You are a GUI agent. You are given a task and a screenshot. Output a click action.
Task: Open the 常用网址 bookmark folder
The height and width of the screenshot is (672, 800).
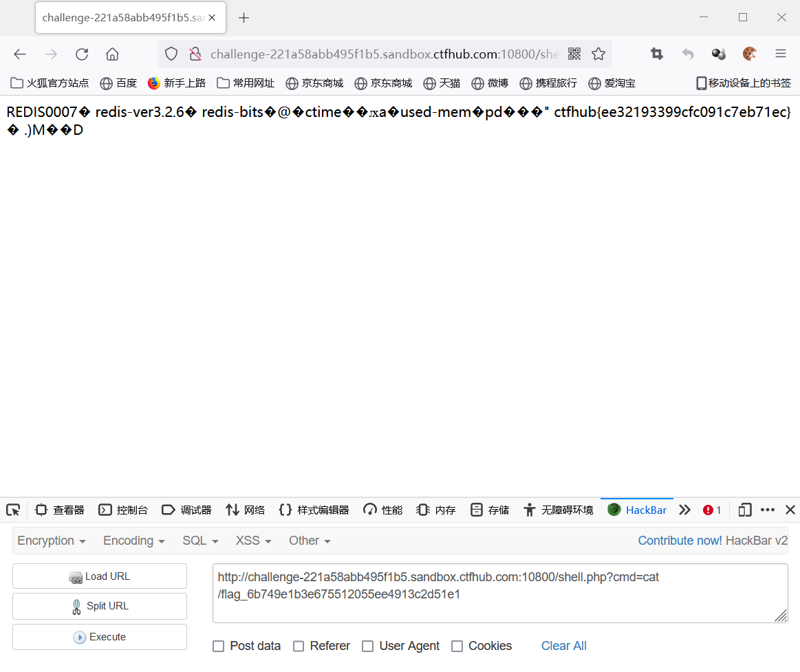tap(246, 83)
